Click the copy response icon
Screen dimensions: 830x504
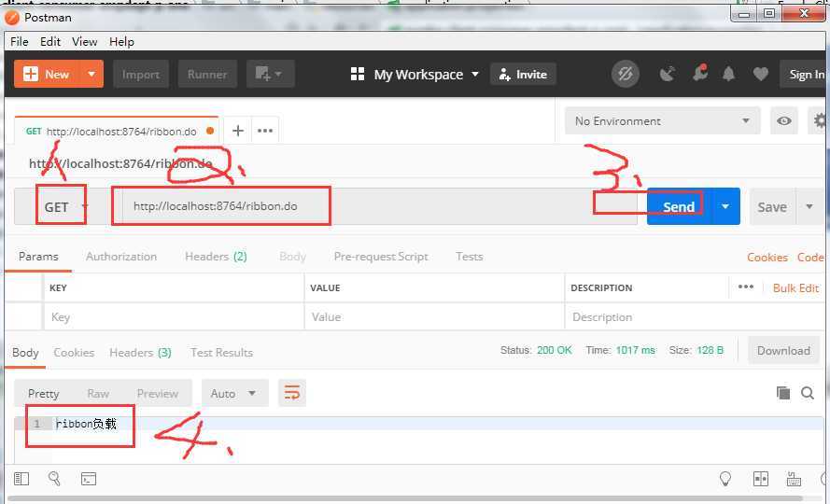783,392
